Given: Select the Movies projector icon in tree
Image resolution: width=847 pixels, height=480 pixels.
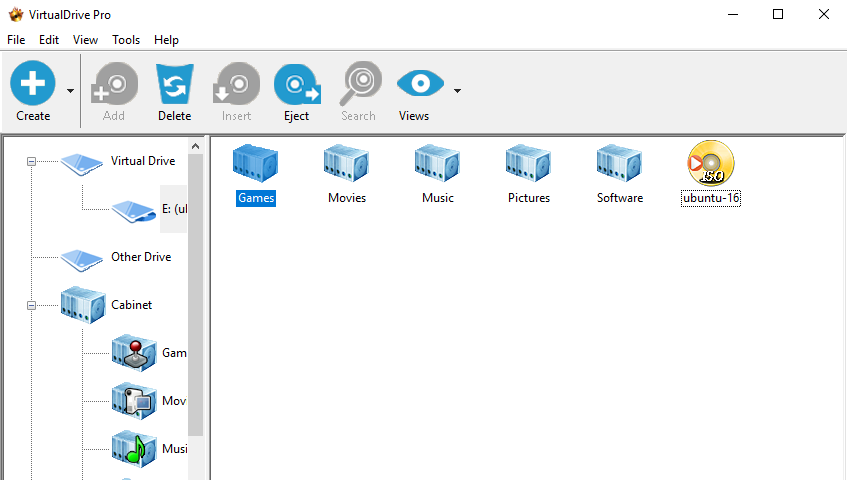Looking at the screenshot, I should (134, 401).
